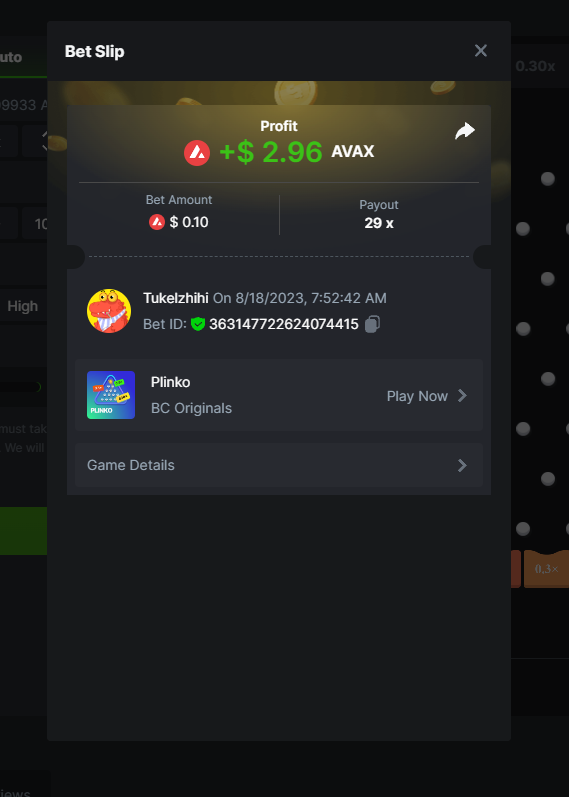The height and width of the screenshot is (797, 569).
Task: Click the chevron beside Play Now
Action: [x=462, y=395]
